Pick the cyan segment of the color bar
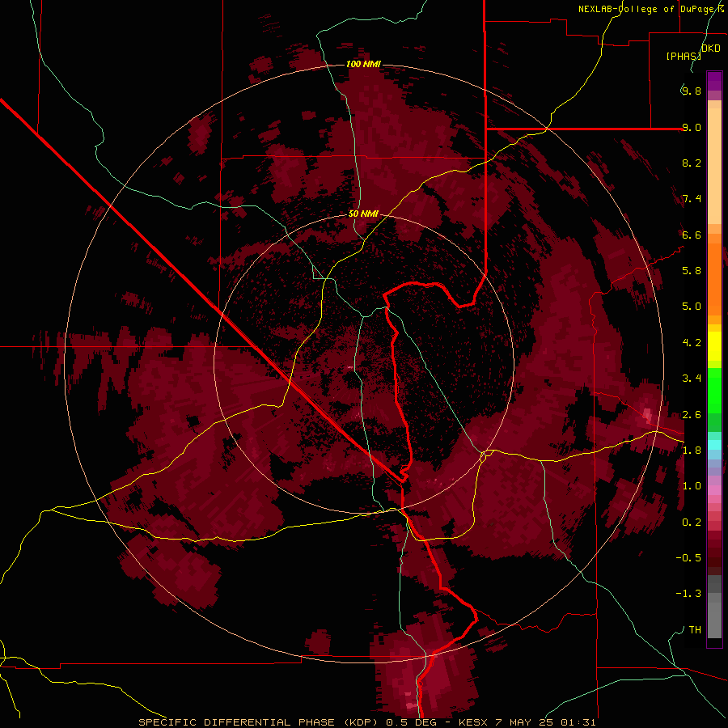The width and height of the screenshot is (728, 728). coord(714,445)
